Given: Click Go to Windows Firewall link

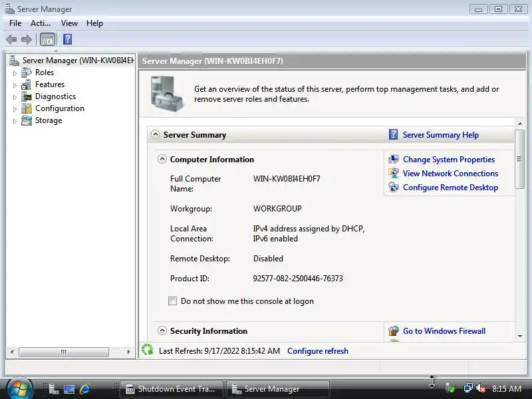Looking at the screenshot, I should [x=444, y=331].
